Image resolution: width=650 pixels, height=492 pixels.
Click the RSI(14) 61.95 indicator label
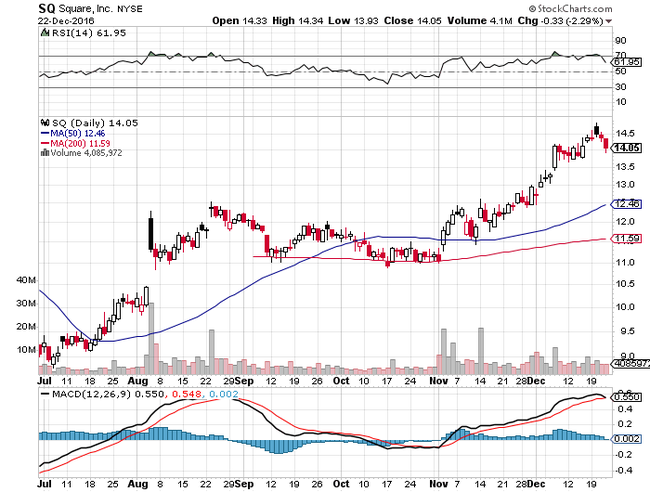pos(89,33)
